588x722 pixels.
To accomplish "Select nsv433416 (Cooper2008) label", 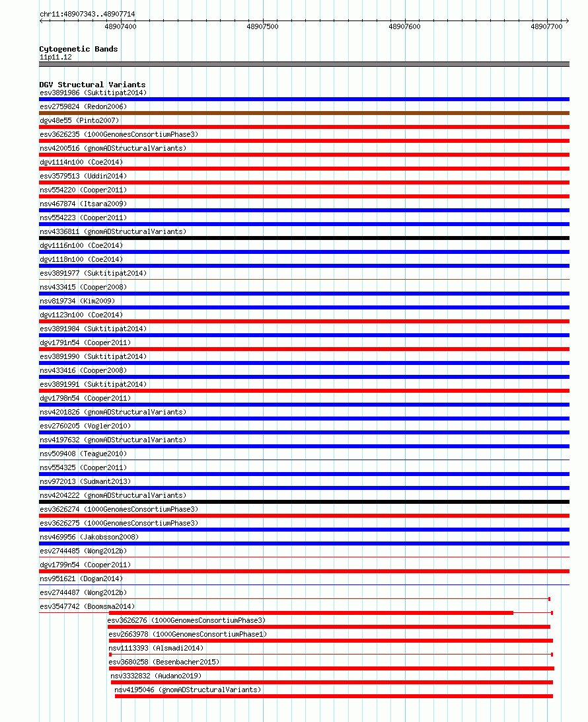I will 83,370.
